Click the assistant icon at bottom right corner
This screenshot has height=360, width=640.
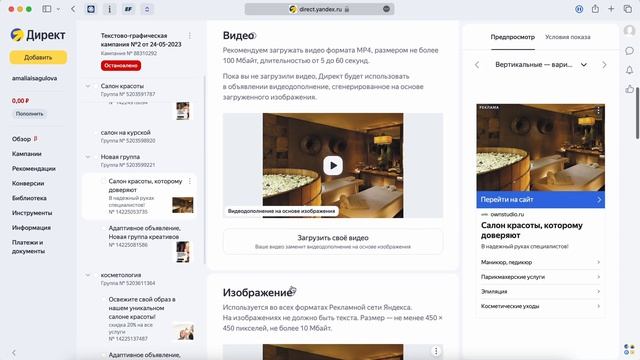629,349
